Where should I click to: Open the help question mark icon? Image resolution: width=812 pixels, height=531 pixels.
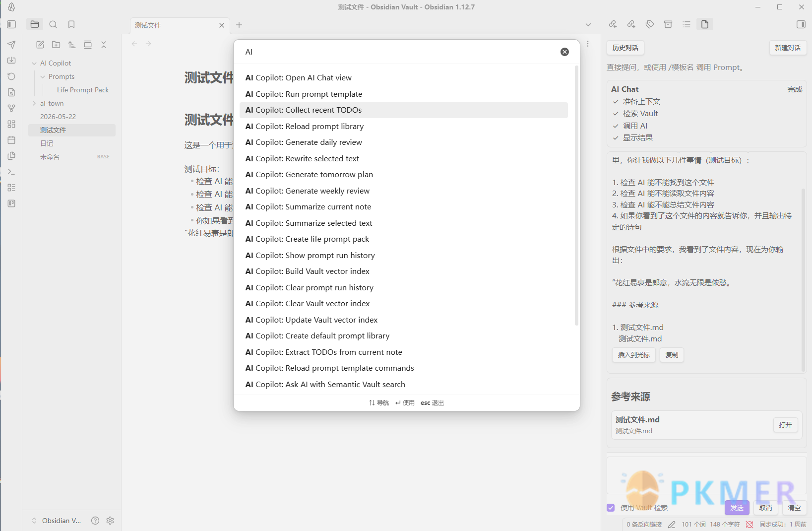click(x=95, y=521)
